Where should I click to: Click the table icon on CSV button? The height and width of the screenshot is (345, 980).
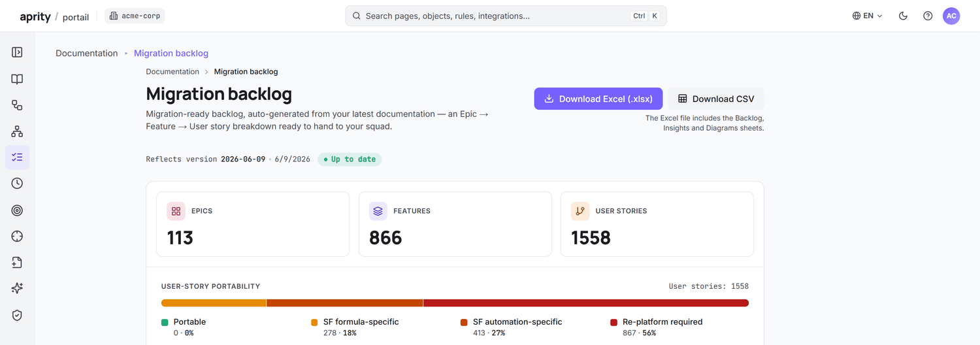point(683,99)
